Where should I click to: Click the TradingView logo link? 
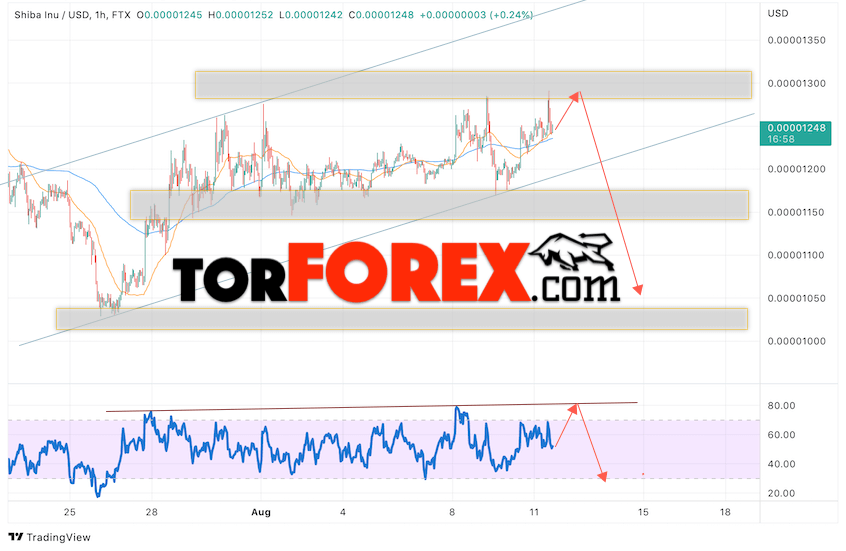coord(50,537)
